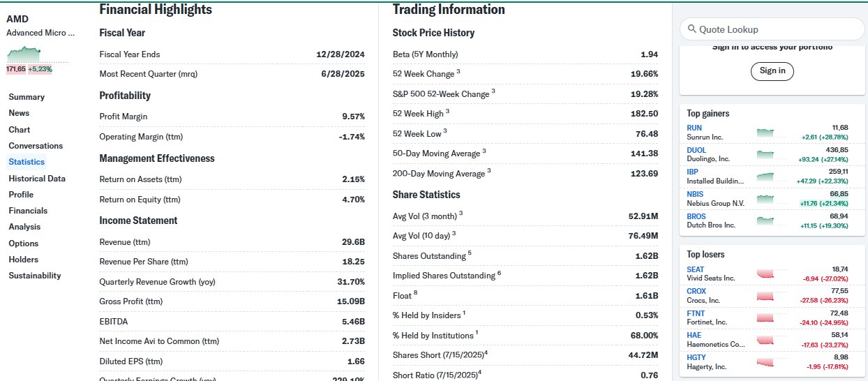The image size is (868, 381).
Task: Go to the Summary section
Action: click(x=27, y=97)
